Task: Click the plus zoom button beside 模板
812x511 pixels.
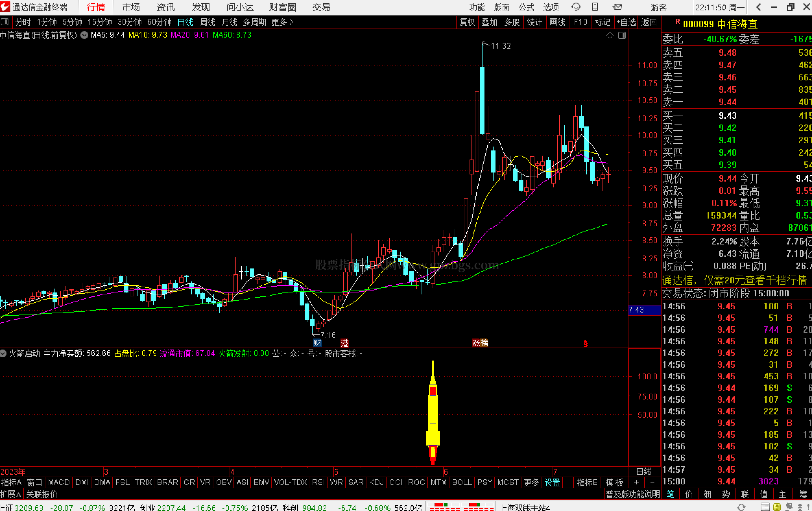Action: pos(636,482)
